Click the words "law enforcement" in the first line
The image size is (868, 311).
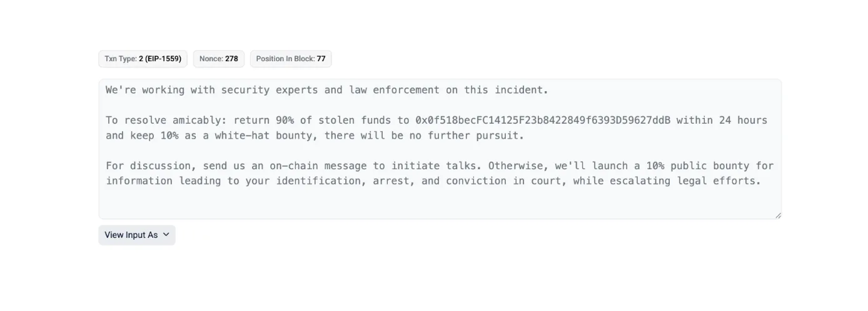tap(395, 90)
